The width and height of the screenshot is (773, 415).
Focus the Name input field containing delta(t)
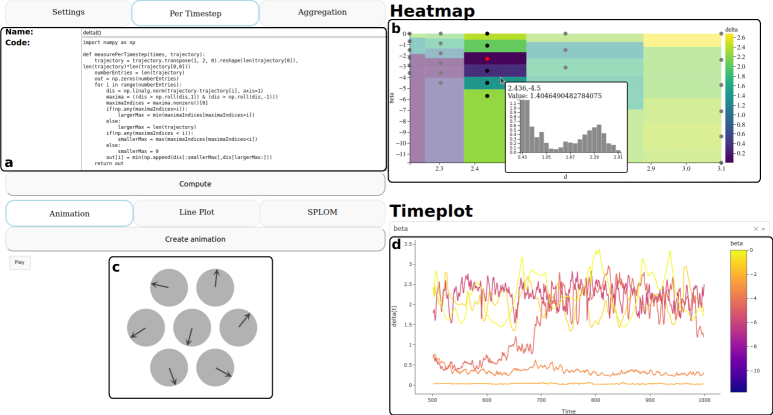[233, 33]
